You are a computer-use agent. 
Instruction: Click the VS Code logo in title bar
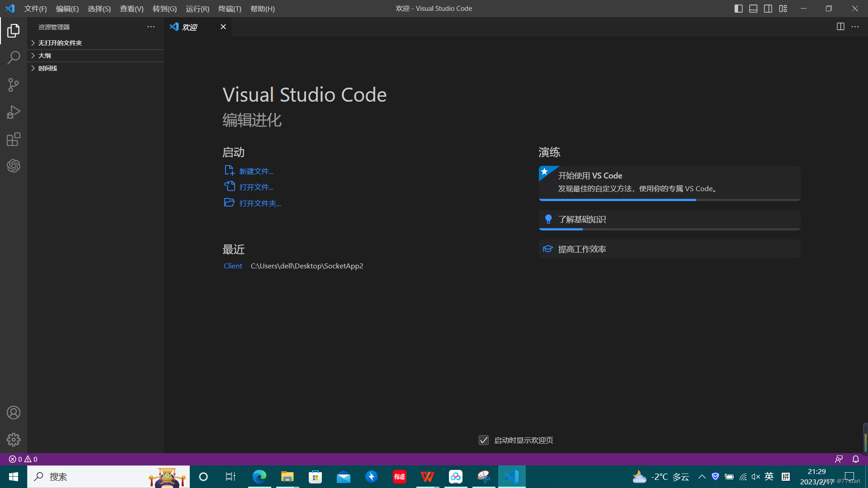pos(10,9)
